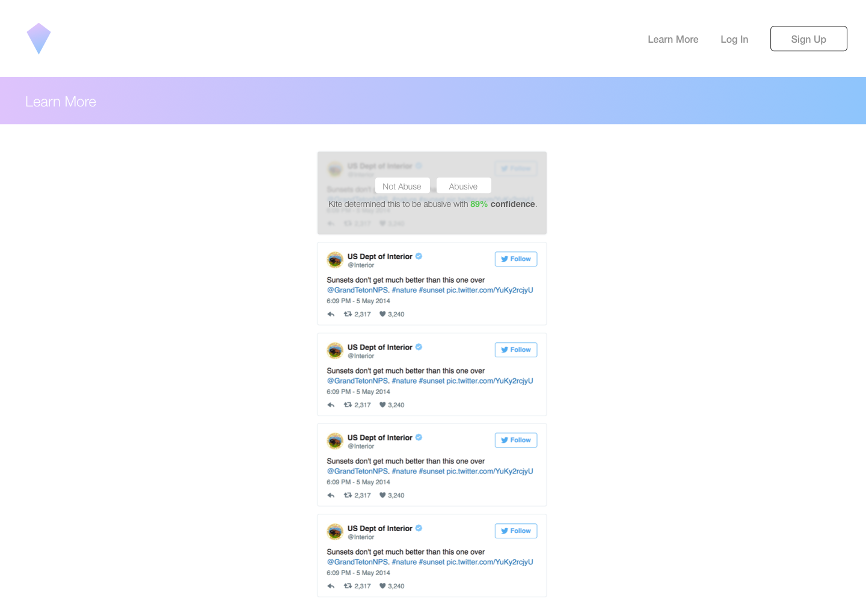Open #sunset hashtag in bottom tweet
This screenshot has width=866, height=616.
coord(432,562)
